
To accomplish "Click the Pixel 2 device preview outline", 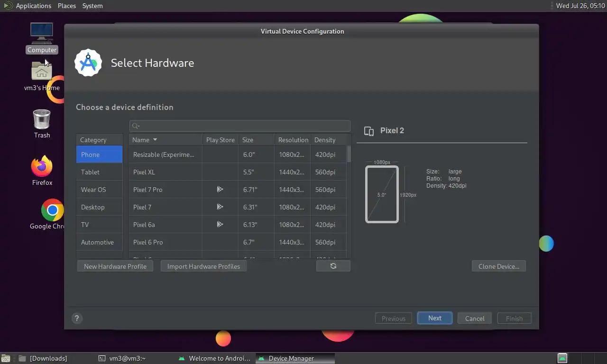I will (x=382, y=194).
